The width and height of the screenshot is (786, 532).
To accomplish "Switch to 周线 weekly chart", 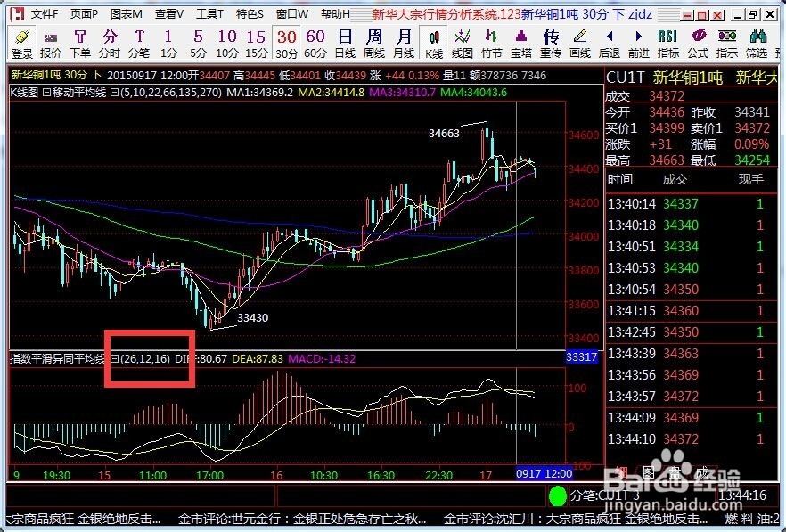I will click(x=374, y=44).
